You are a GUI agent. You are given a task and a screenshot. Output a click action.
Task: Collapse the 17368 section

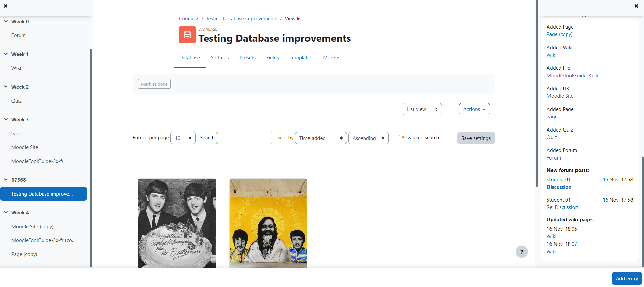6,180
